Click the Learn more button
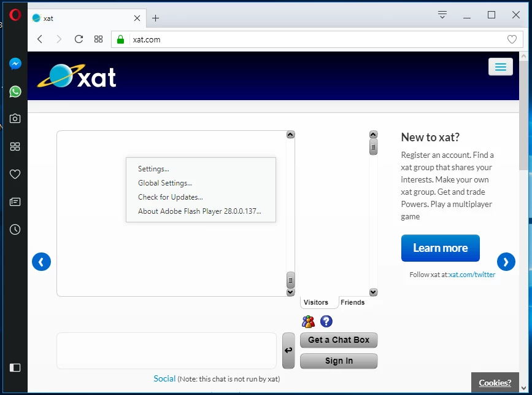Viewport: 532px width, 395px height. coord(441,248)
